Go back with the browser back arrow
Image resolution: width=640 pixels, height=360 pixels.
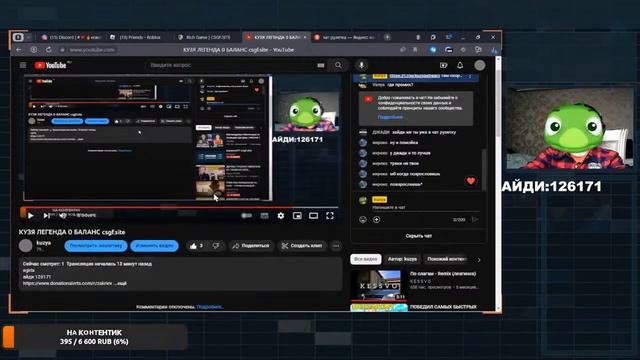point(19,50)
